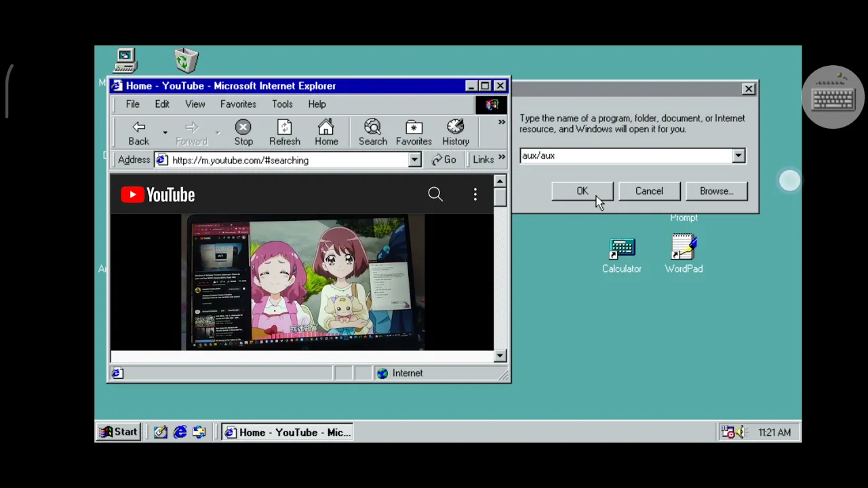The width and height of the screenshot is (868, 488).
Task: Tap the on-screen keyboard overlay button
Action: point(833,98)
